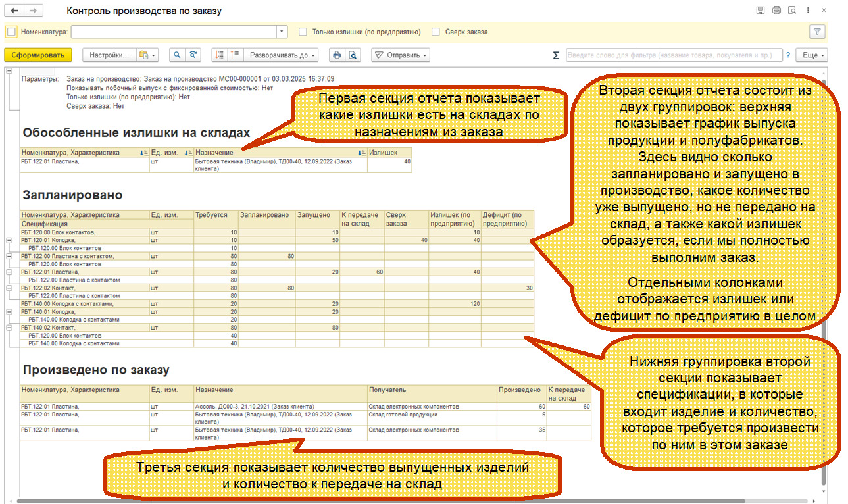Collapse the РБТ.122.02 Контакт group
The image size is (848, 504).
[9, 288]
